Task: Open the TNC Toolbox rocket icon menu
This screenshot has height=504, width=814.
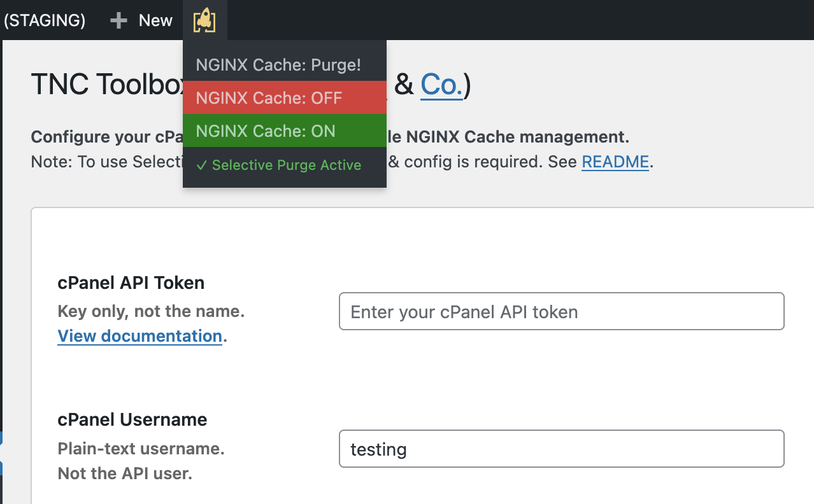Action: click(204, 20)
